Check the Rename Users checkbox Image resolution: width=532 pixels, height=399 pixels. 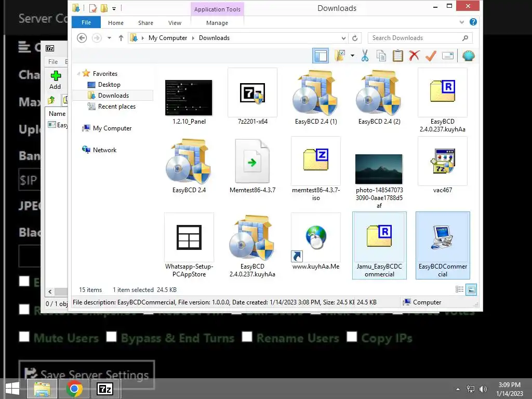pos(247,337)
